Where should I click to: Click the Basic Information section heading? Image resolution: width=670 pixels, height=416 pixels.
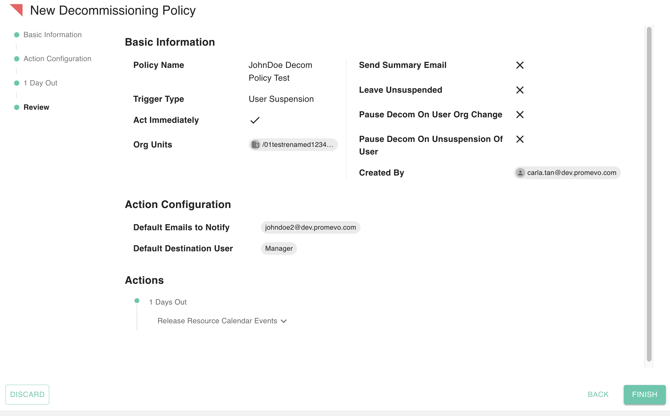[170, 42]
